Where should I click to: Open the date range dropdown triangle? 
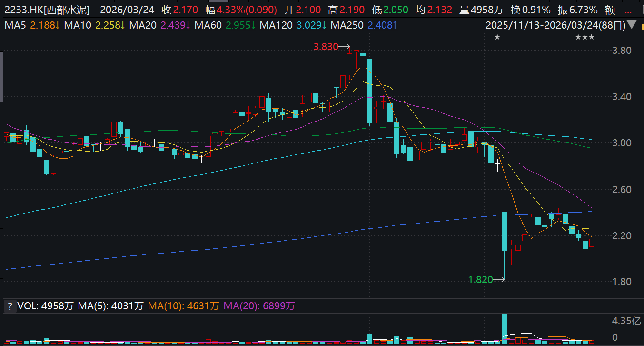[632, 25]
